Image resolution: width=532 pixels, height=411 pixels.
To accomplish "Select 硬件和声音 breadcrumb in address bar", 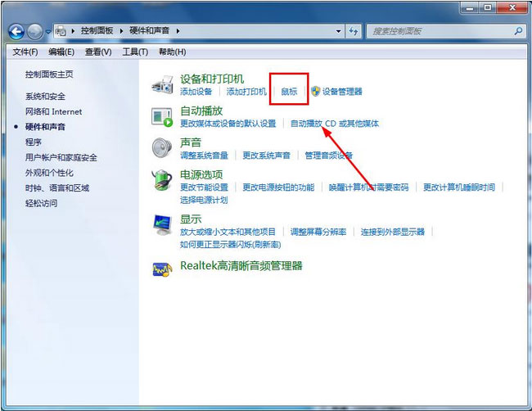I will point(149,31).
